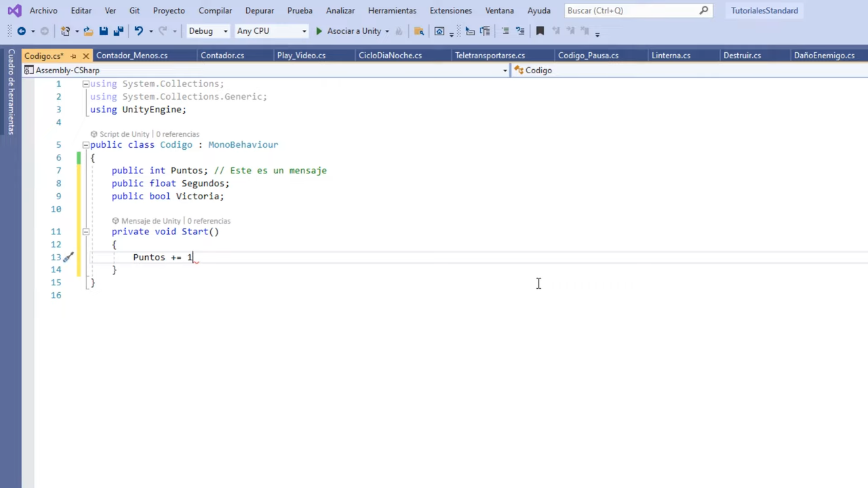Open the Assembly-CSharp project dropdown
868x488 pixels.
(x=266, y=70)
